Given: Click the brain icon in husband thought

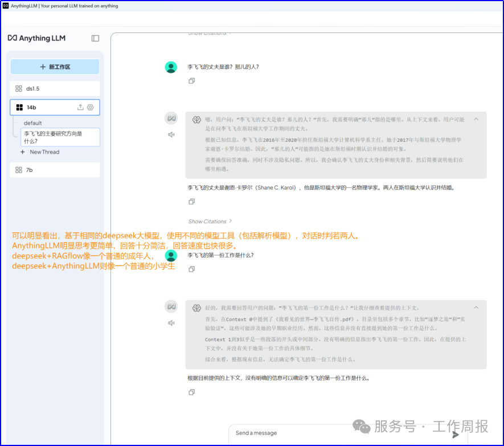Looking at the screenshot, I should pyautogui.click(x=196, y=120).
